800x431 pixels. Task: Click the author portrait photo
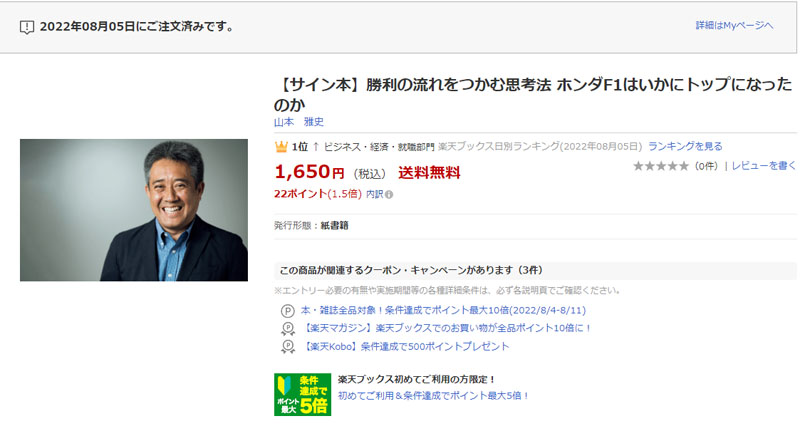pos(134,210)
